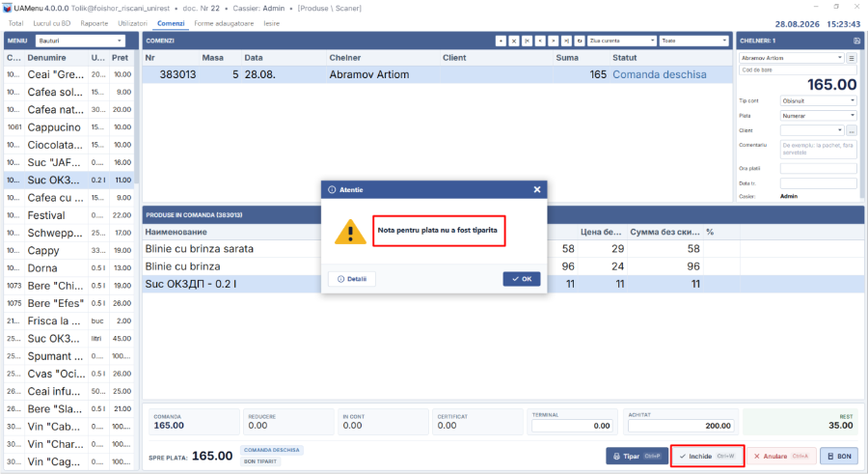Open Forme adaugatoare menu

coord(224,23)
